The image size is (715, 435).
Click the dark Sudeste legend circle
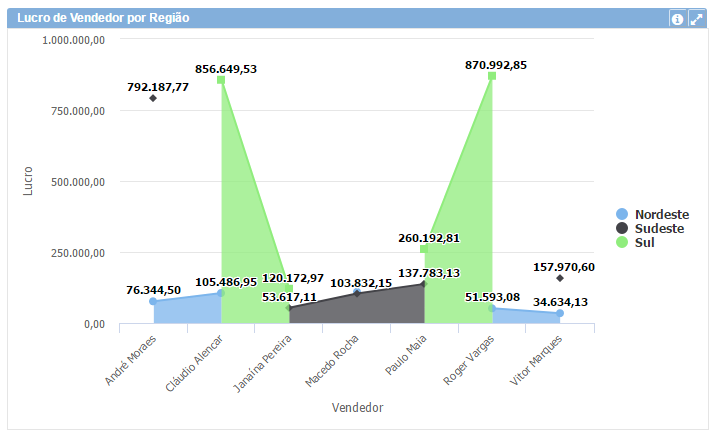[622, 228]
